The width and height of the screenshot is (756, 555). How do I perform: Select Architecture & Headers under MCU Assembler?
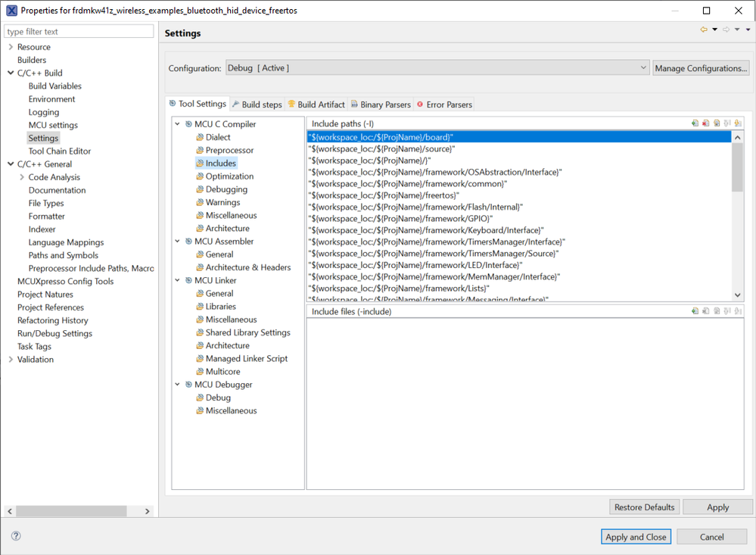[x=247, y=267]
